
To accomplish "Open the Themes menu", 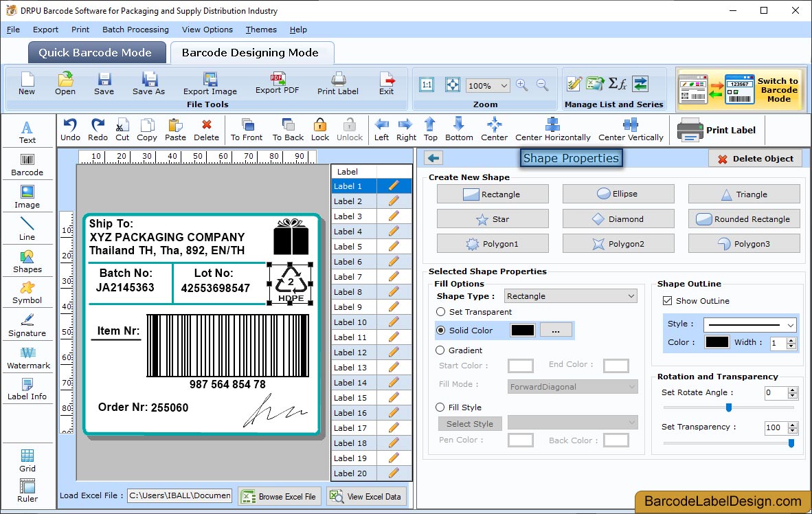I will coord(261,30).
